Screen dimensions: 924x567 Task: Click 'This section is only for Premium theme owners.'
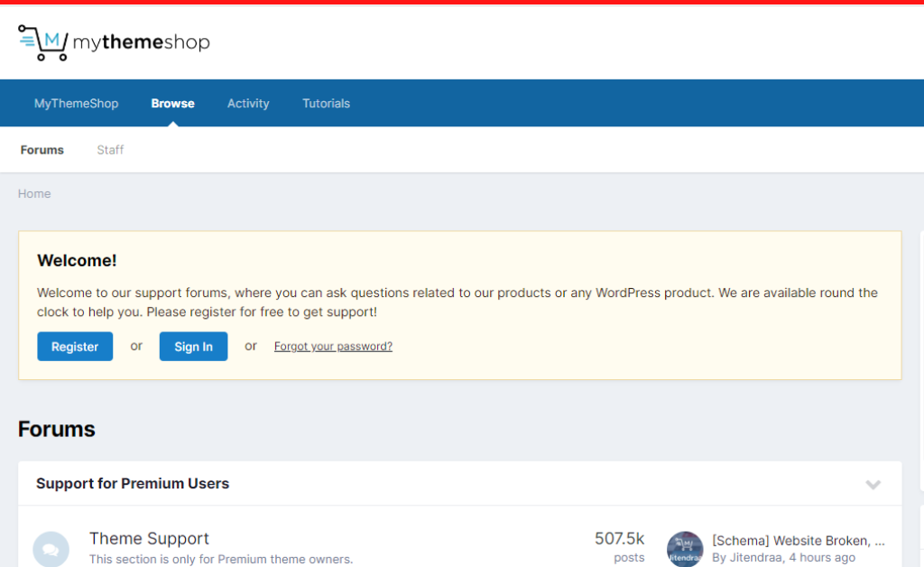(x=221, y=559)
